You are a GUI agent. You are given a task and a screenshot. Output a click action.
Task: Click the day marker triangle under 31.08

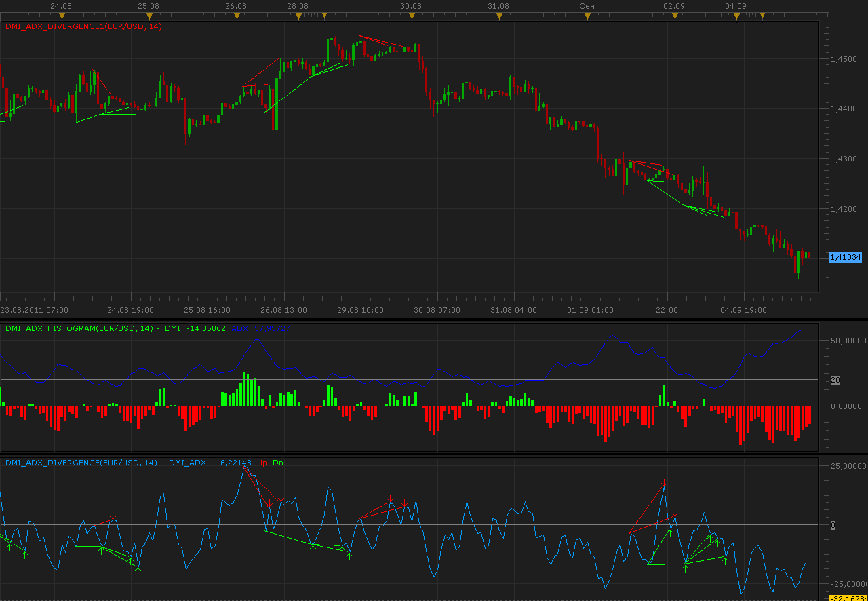pos(498,16)
